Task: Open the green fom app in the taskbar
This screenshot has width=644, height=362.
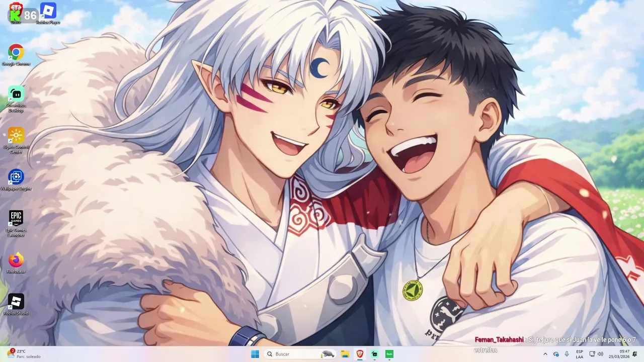Action: (x=389, y=354)
